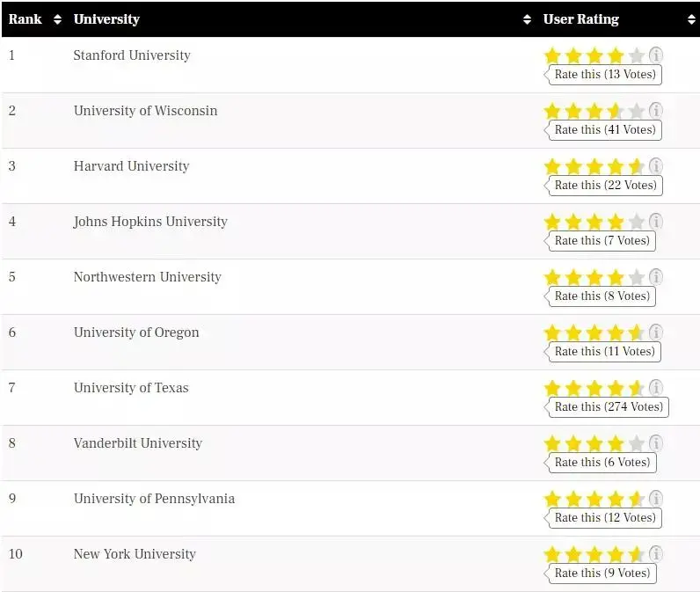
Task: Click "Rate this (274 Votes)" tooltip
Action: [x=609, y=407]
